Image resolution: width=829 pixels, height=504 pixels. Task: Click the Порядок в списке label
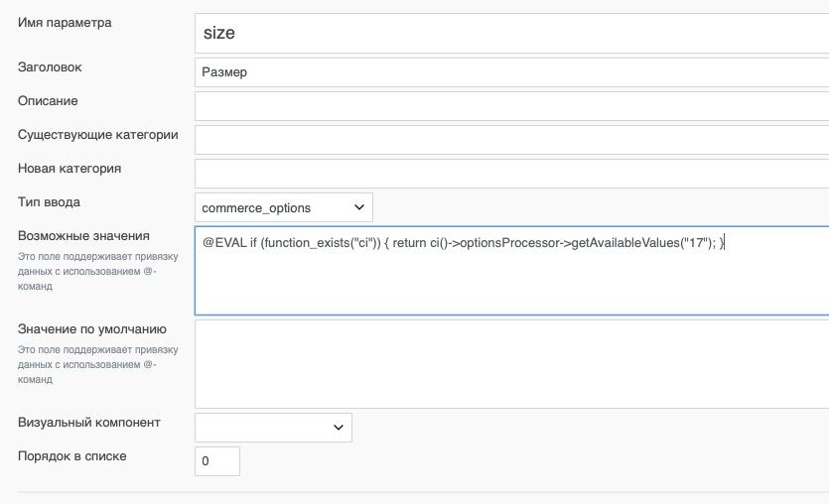point(71,456)
